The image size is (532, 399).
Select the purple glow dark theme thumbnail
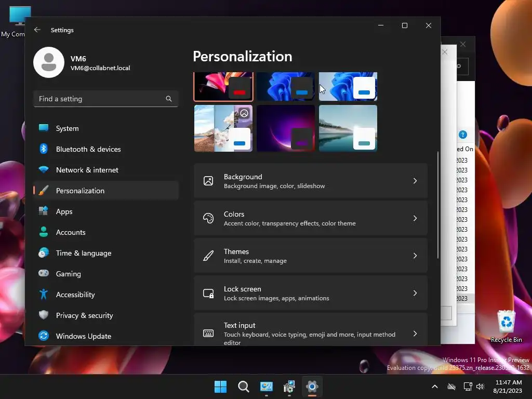pos(286,128)
